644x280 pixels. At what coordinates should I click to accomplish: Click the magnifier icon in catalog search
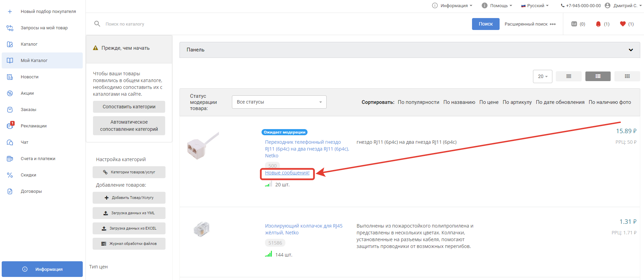(97, 24)
